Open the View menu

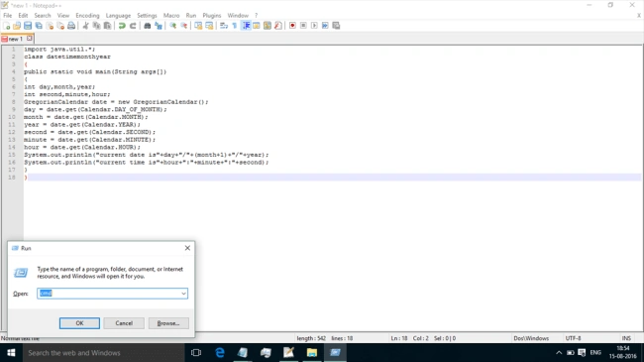(x=62, y=15)
